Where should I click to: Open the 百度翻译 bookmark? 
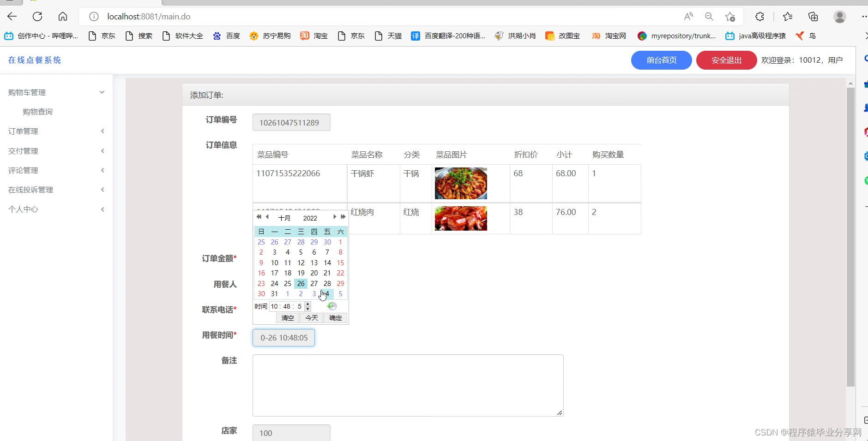(448, 36)
